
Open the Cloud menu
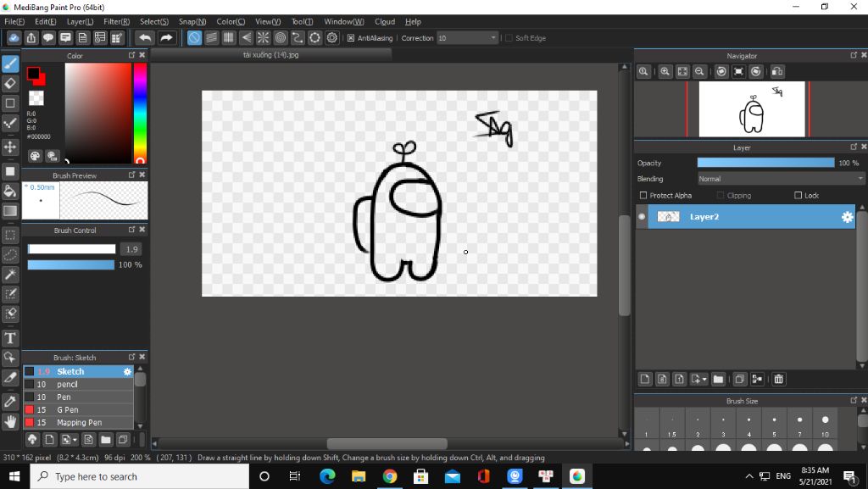tap(385, 21)
